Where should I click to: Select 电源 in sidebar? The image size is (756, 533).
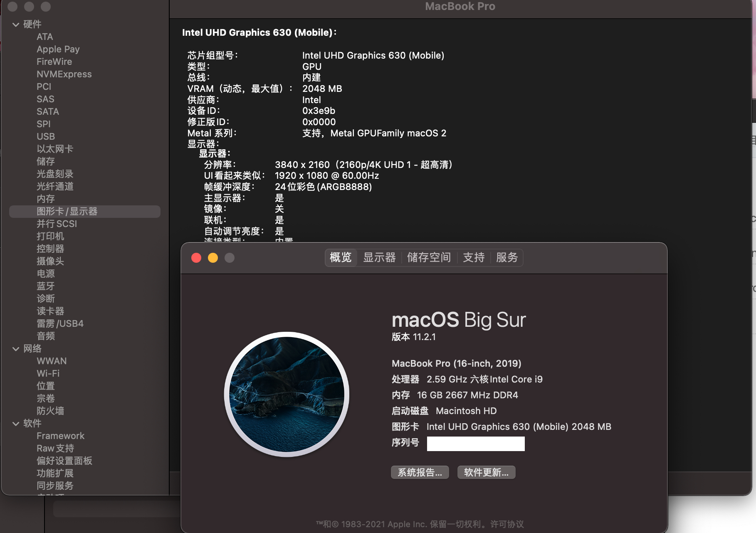[x=46, y=274]
